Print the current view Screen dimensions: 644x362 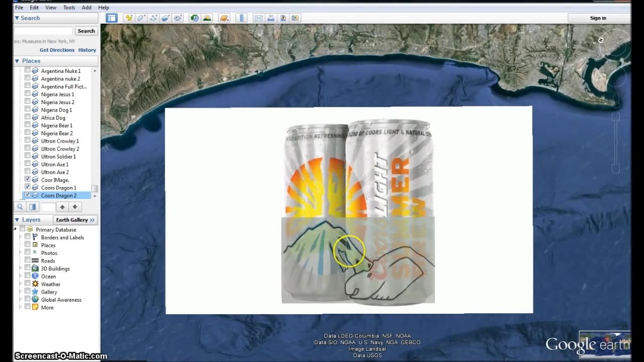(271, 18)
